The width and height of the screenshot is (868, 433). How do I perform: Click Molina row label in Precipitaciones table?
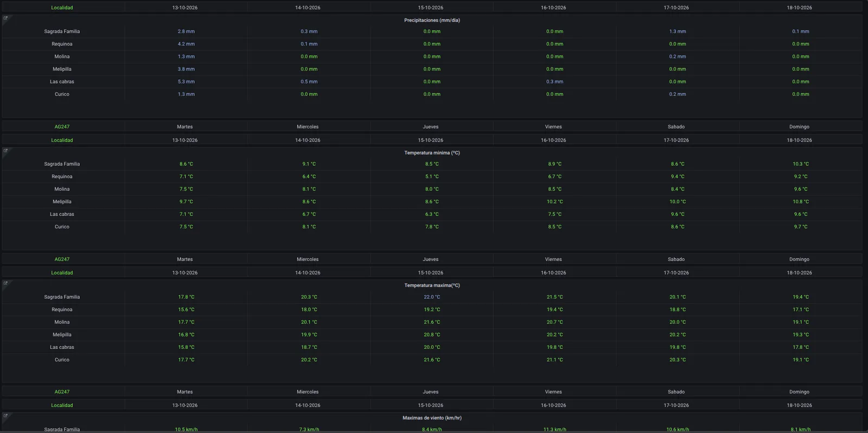pos(62,56)
